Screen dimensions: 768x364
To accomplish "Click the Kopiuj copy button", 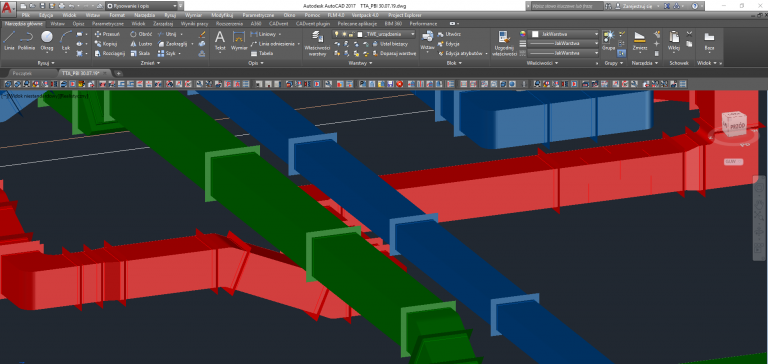I will pos(106,44).
